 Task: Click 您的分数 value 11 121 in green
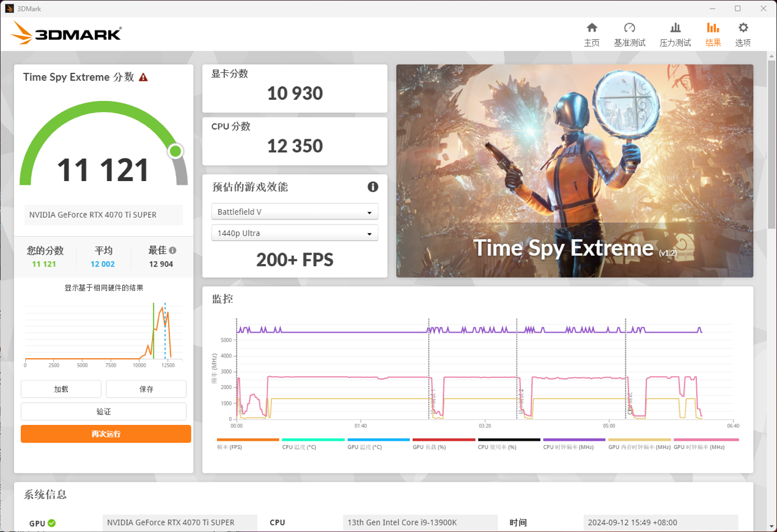pos(44,264)
